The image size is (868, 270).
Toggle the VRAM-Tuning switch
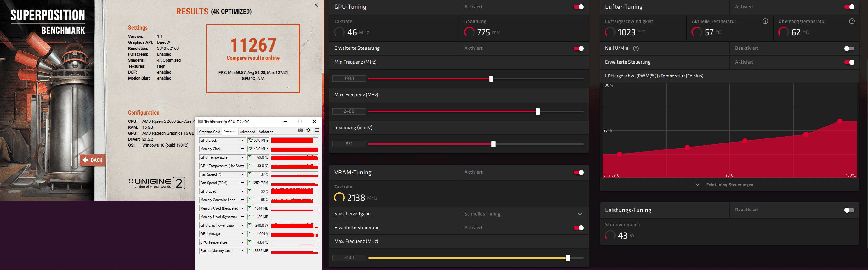coord(579,173)
